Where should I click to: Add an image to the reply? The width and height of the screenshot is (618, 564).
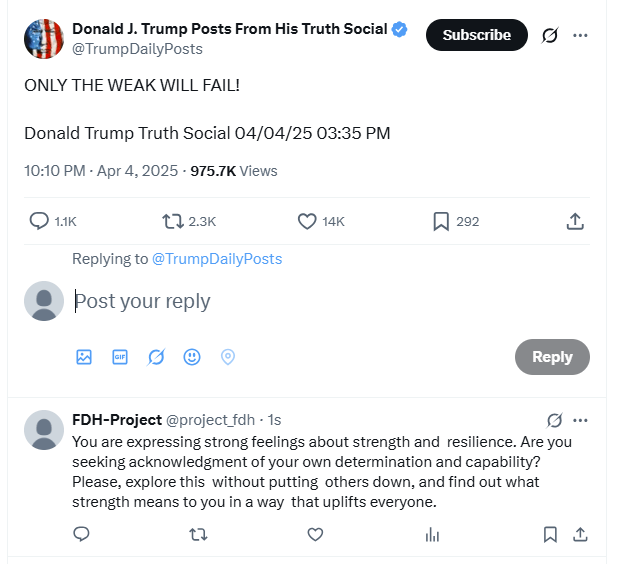point(84,357)
